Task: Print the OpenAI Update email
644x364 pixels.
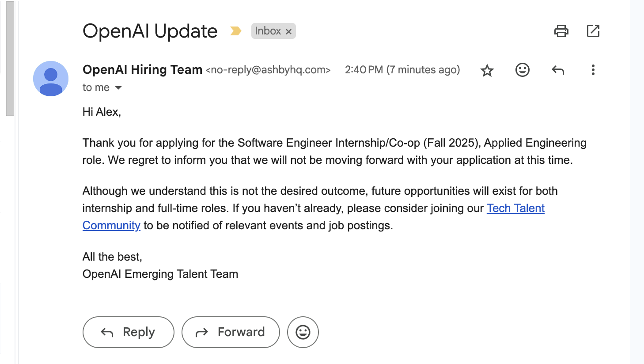Action: 561,31
